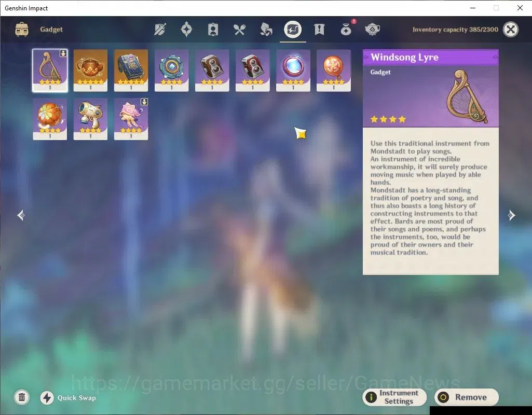Click the backpack inventory icon

22,30
